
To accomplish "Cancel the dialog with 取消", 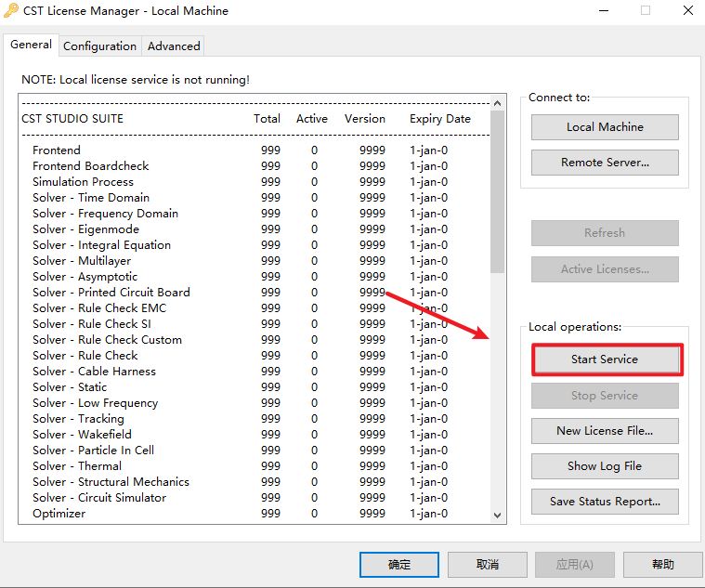I will (x=487, y=564).
